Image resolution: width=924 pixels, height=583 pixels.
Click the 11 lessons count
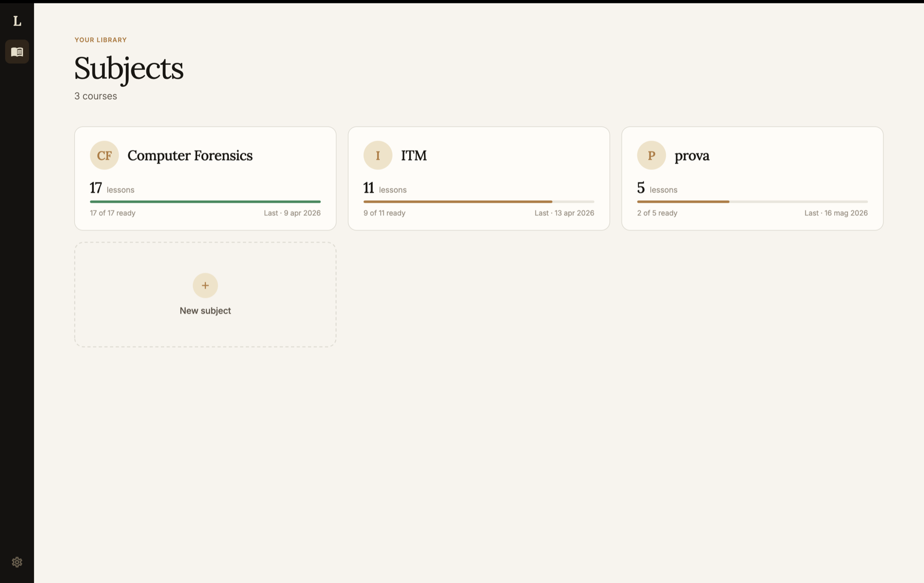coord(385,188)
